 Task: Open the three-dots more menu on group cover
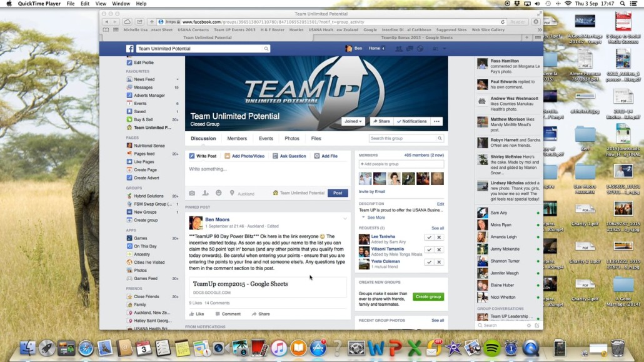point(436,121)
